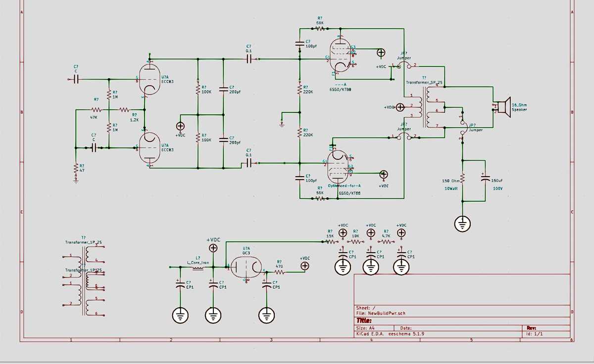The height and width of the screenshot is (364, 594).
Task: Click the +VDC symbol at transformer primary pin 2
Action: click(x=400, y=107)
